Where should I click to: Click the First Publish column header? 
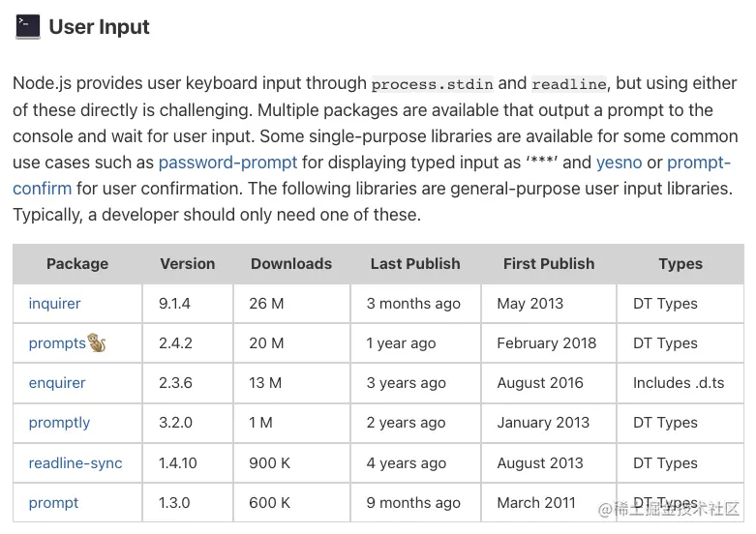pyautogui.click(x=549, y=264)
